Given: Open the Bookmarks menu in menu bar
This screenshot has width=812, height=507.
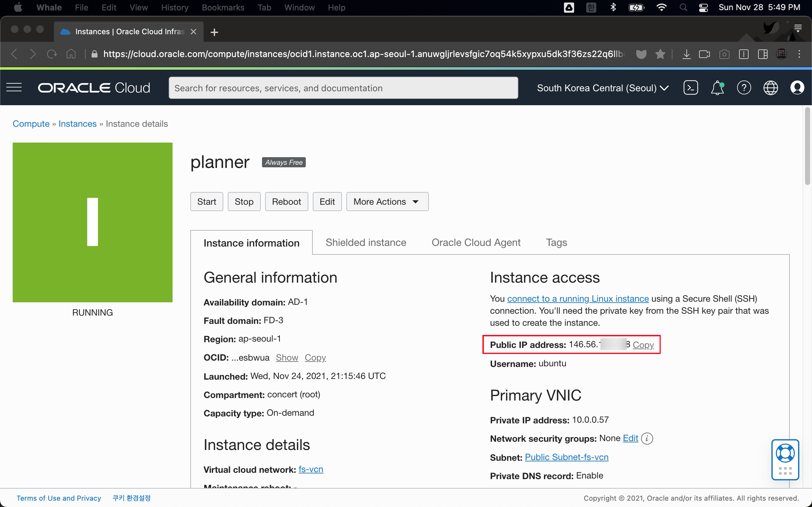Looking at the screenshot, I should point(223,7).
